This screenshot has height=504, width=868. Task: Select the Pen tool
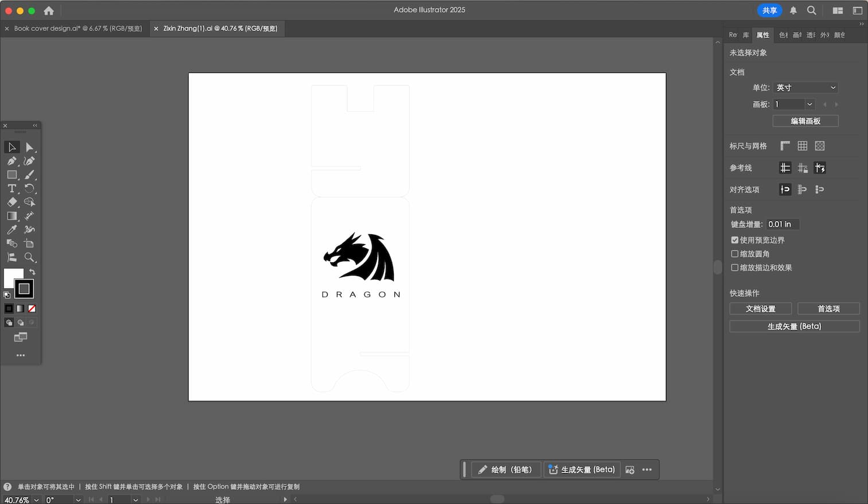(11, 161)
